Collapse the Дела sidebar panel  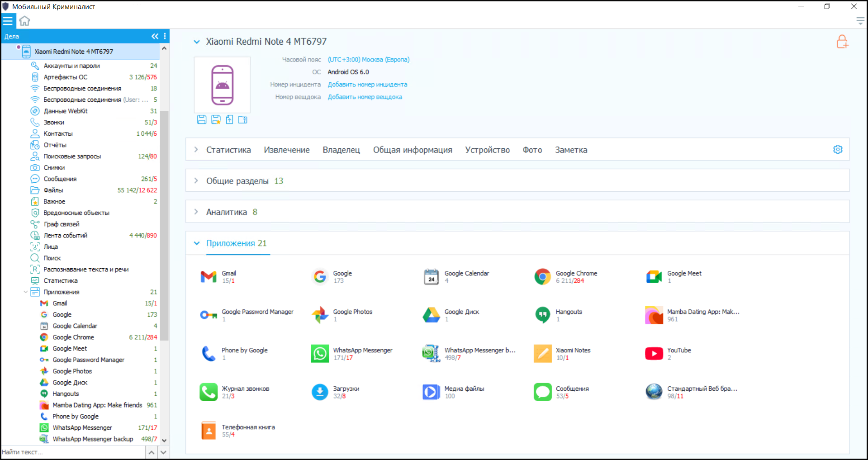tap(155, 36)
